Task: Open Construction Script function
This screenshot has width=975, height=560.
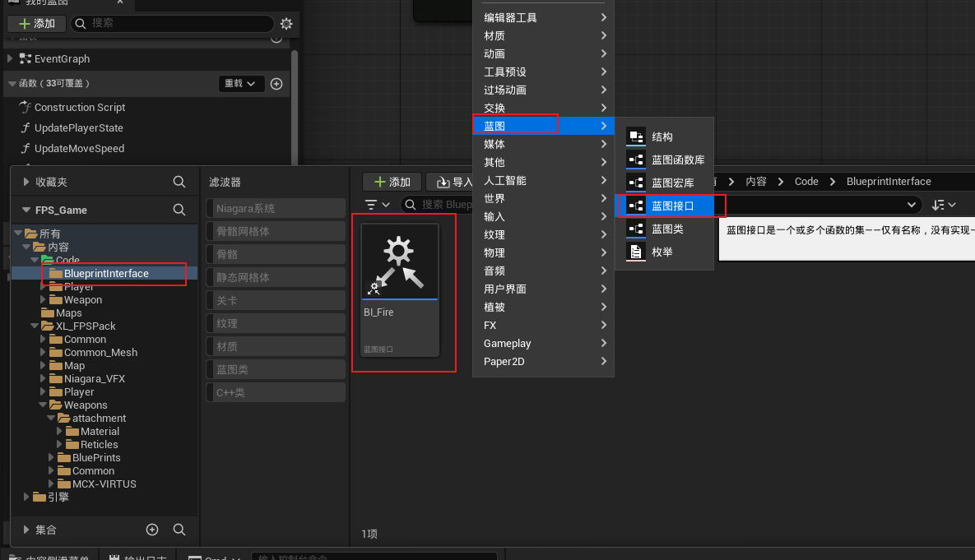Action: tap(80, 108)
